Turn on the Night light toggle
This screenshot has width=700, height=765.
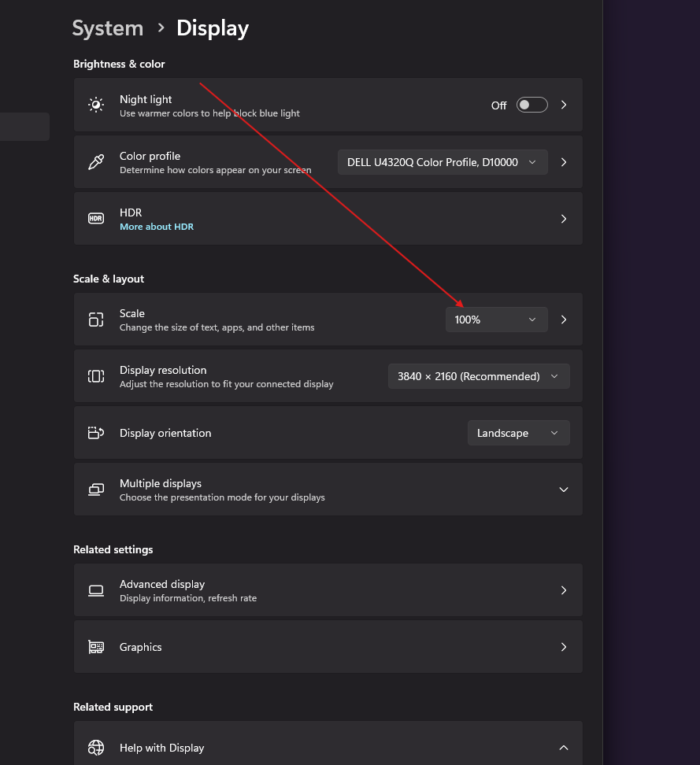click(x=531, y=104)
